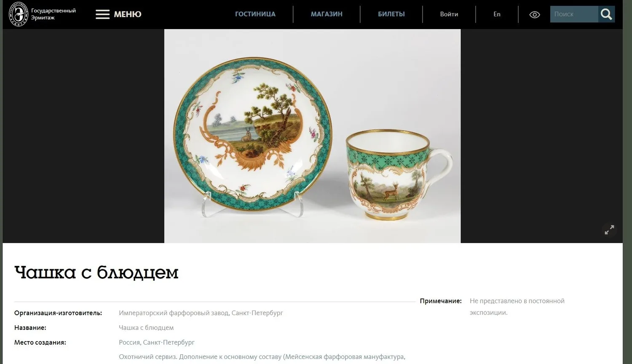Switch language to En
The height and width of the screenshot is (364, 632).
[497, 14]
